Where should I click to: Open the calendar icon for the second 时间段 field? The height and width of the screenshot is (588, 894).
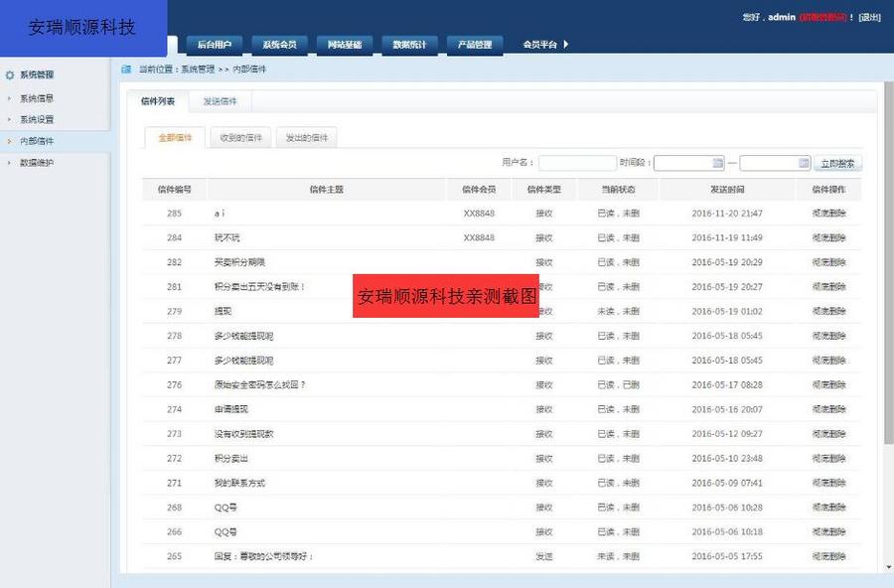point(804,162)
